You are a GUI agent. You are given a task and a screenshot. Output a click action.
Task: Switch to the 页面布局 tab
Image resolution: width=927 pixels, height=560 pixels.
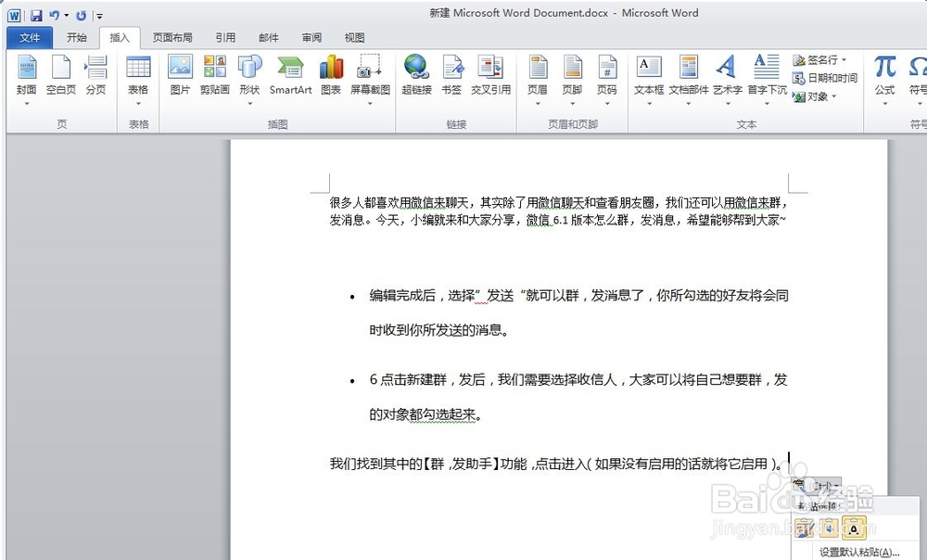tap(172, 38)
